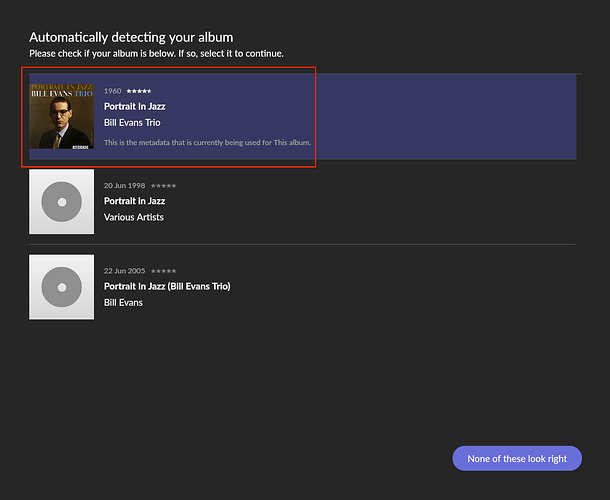Click Portrait In Jazz title above Various Artists
This screenshot has height=500, width=610.
[134, 201]
